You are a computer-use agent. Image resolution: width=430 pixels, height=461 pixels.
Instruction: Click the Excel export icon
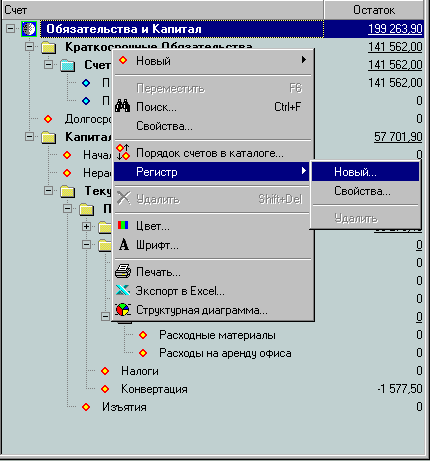coord(123,290)
